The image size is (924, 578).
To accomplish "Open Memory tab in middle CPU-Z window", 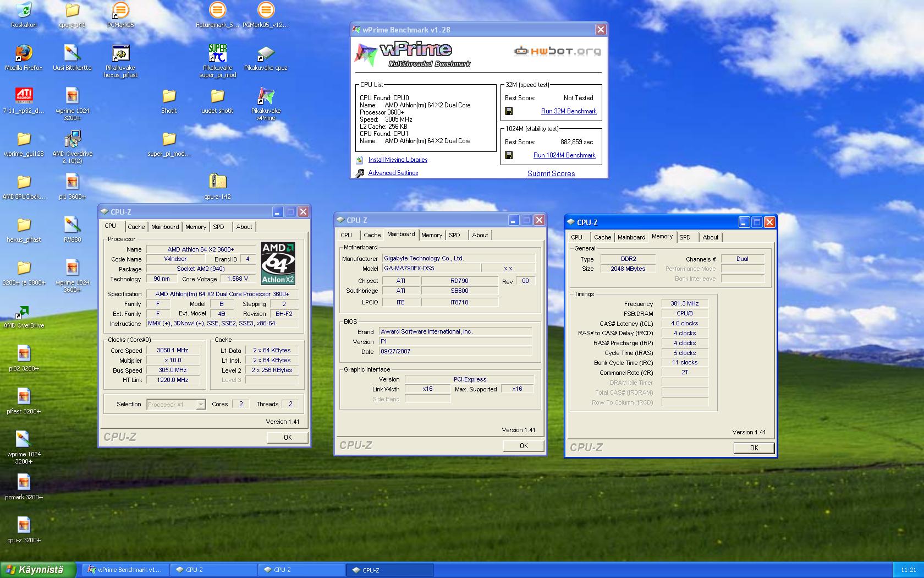I will coord(432,235).
